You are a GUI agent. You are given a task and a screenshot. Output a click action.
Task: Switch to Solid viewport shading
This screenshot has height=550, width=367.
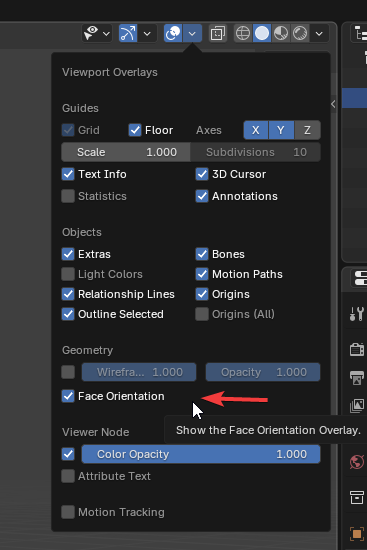coord(262,33)
